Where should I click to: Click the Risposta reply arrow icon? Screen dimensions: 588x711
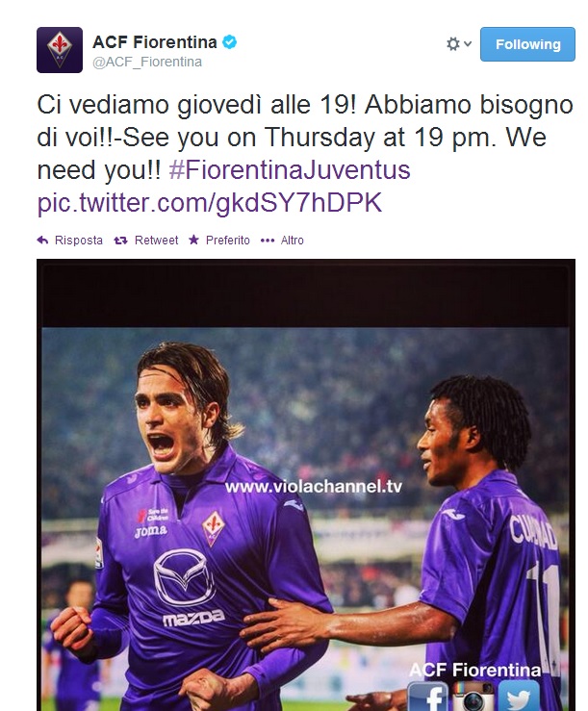click(x=42, y=240)
